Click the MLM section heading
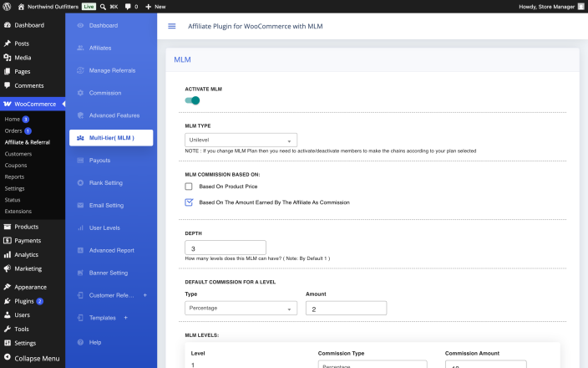Image resolution: width=588 pixels, height=368 pixels. tap(182, 59)
